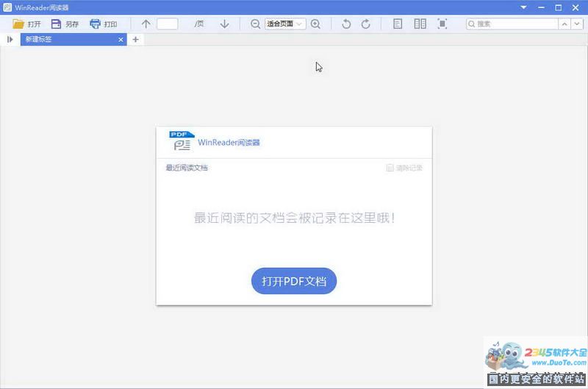The width and height of the screenshot is (588, 389).
Task: Zoom in with the plus magnifier
Action: 316,24
